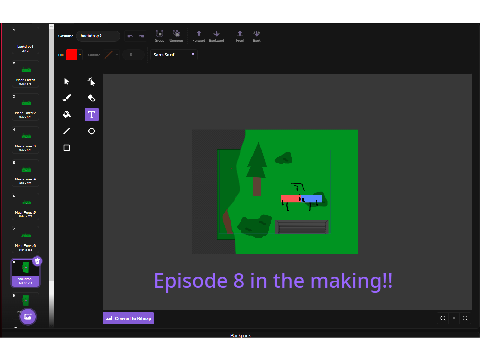Click the Outline color swatch

(x=109, y=55)
